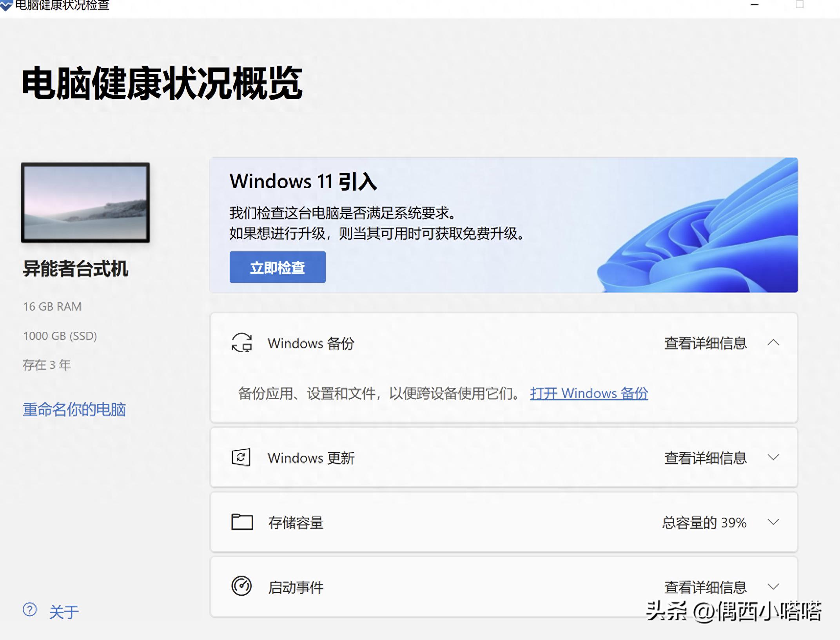Click 总容量的 39% storage value
The width and height of the screenshot is (840, 640).
704,523
